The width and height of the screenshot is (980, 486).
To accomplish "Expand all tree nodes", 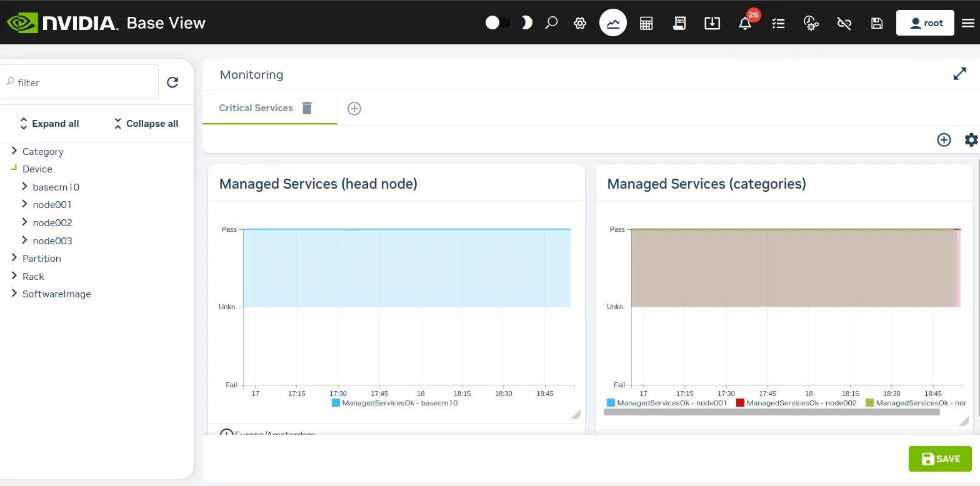I will coord(49,124).
